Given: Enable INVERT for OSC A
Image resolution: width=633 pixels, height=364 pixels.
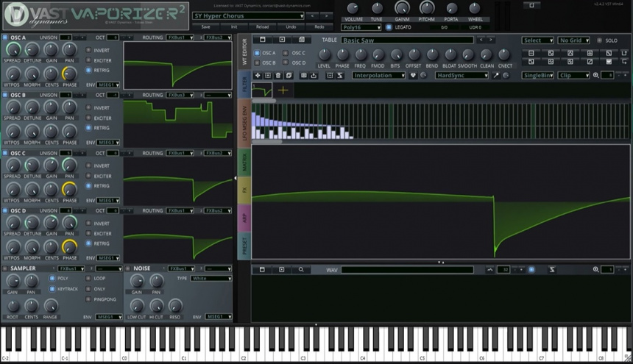Looking at the screenshot, I should (88, 50).
